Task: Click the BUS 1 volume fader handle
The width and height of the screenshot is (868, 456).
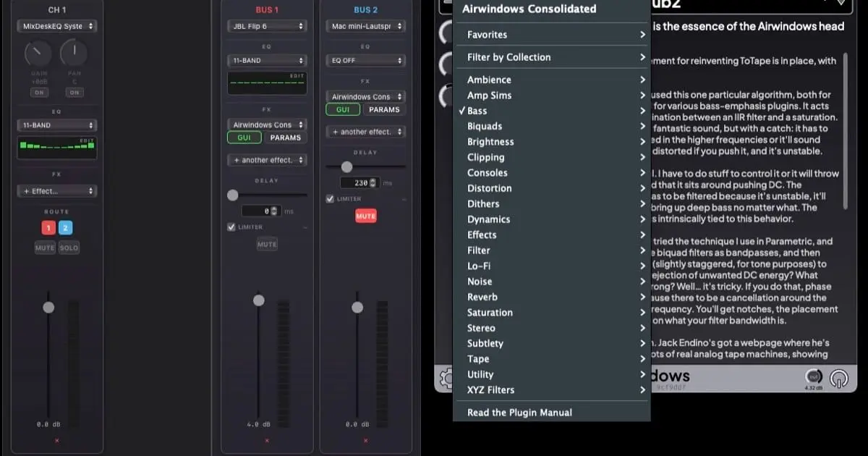Action: pyautogui.click(x=258, y=300)
